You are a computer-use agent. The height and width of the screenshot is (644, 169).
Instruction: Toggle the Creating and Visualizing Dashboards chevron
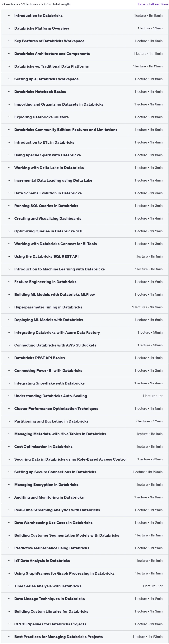(9, 218)
